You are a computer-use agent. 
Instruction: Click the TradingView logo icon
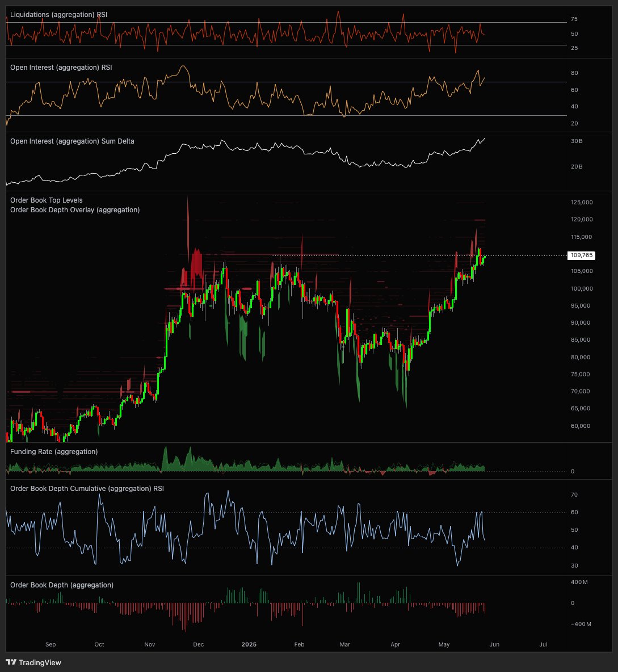(x=11, y=662)
